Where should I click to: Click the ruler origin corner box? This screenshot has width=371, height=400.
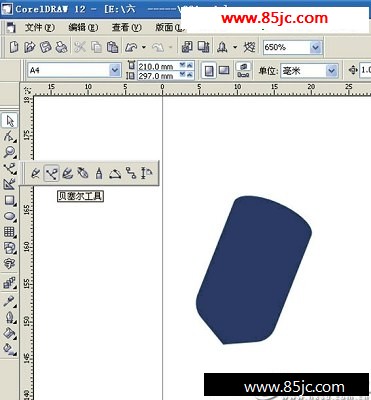pos(28,89)
